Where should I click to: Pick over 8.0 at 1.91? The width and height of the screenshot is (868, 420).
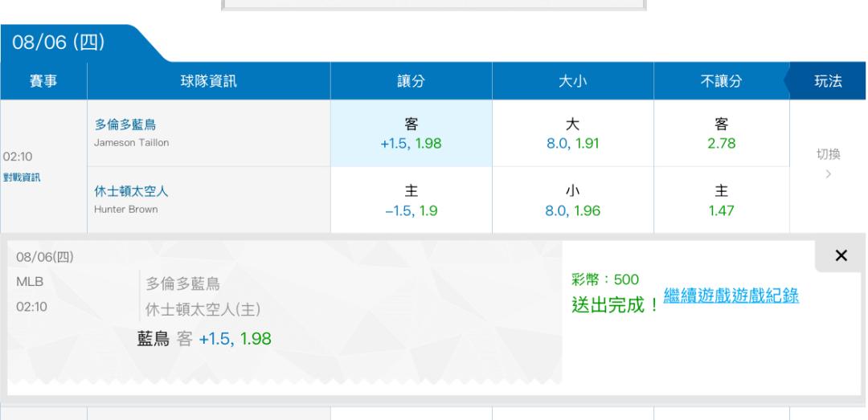(572, 133)
